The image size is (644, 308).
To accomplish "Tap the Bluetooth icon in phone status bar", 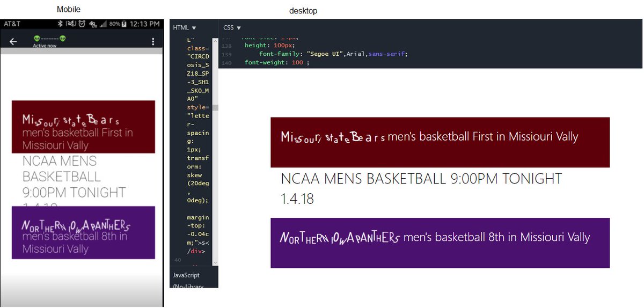I will pyautogui.click(x=61, y=24).
